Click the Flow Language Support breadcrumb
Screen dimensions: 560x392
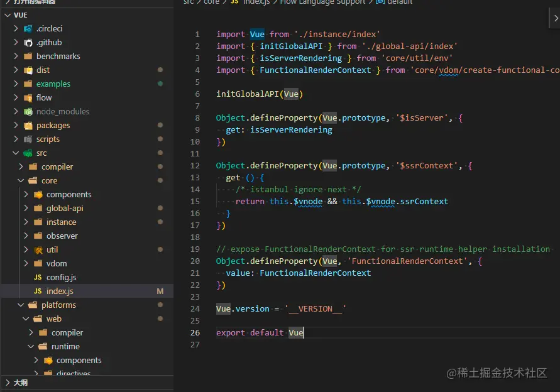pyautogui.click(x=322, y=2)
